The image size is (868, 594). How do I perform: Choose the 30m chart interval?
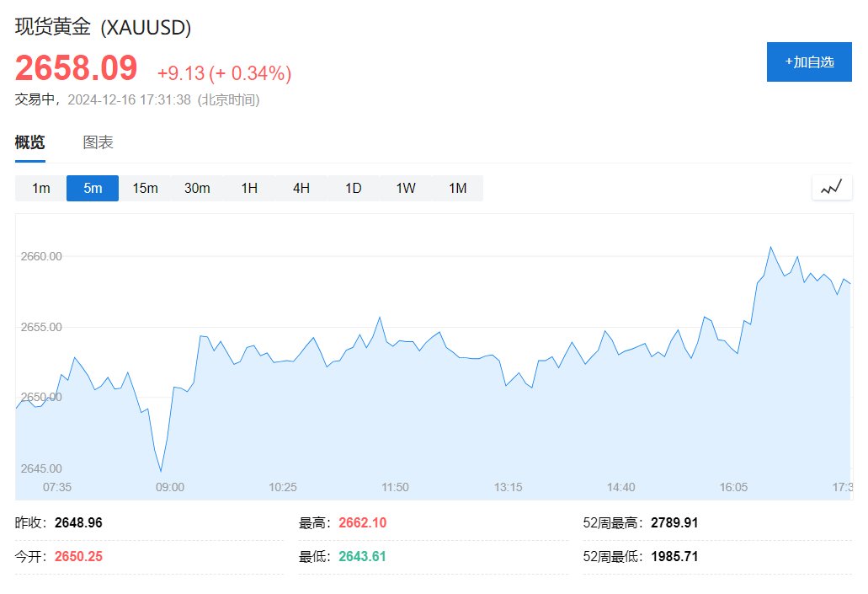(x=197, y=188)
